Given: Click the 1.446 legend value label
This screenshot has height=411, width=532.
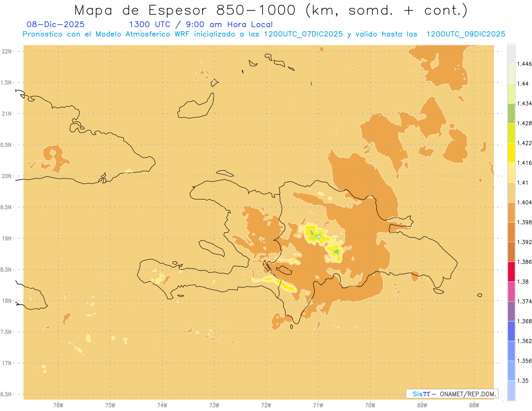Looking at the screenshot, I should coord(524,64).
